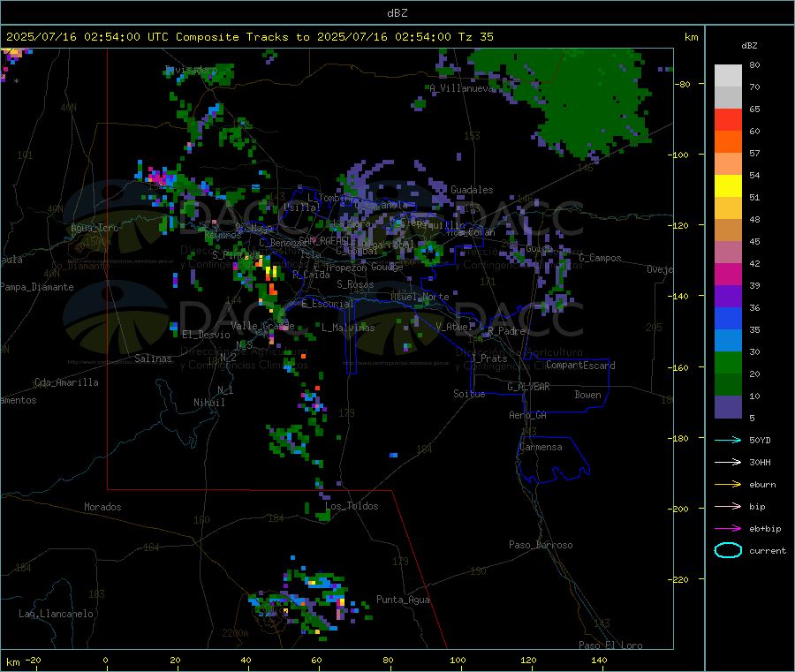Select the blue 35 dBZ color swatch
This screenshot has width=795, height=672.
pyautogui.click(x=728, y=318)
